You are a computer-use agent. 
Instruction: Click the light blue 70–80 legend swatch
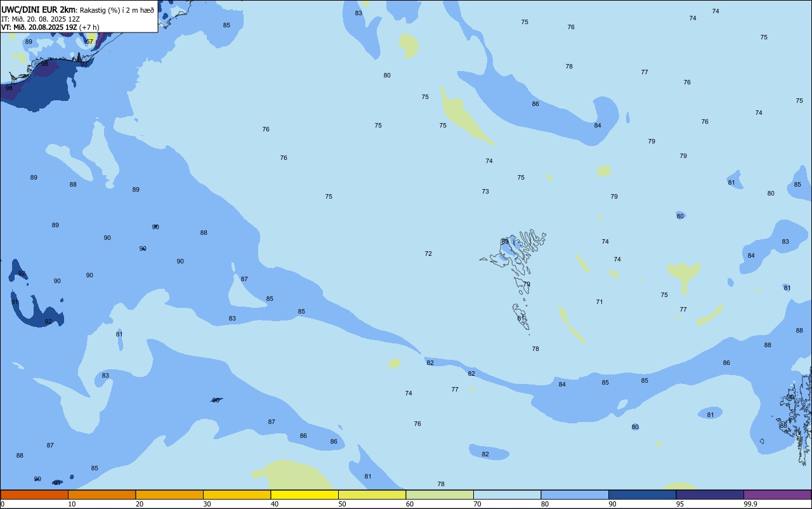pos(507,494)
